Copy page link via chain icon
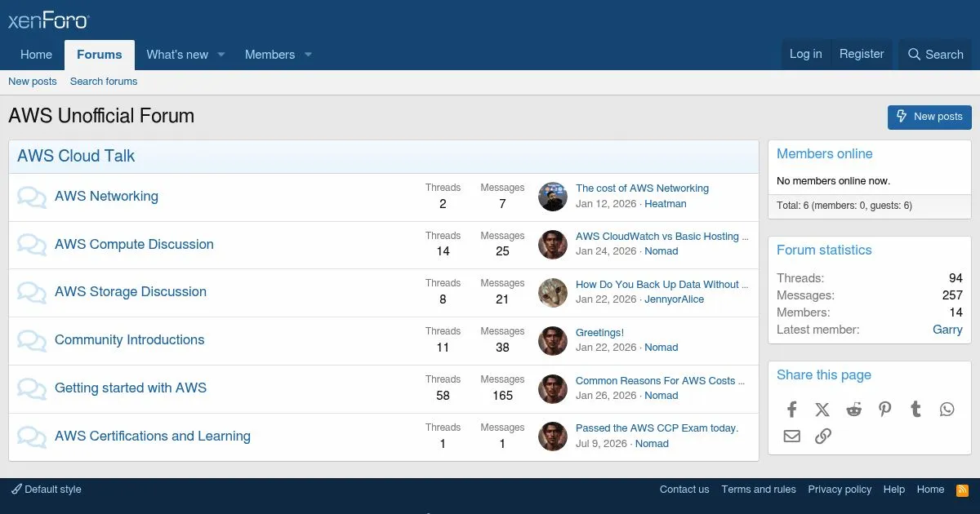980x514 pixels. tap(822, 436)
